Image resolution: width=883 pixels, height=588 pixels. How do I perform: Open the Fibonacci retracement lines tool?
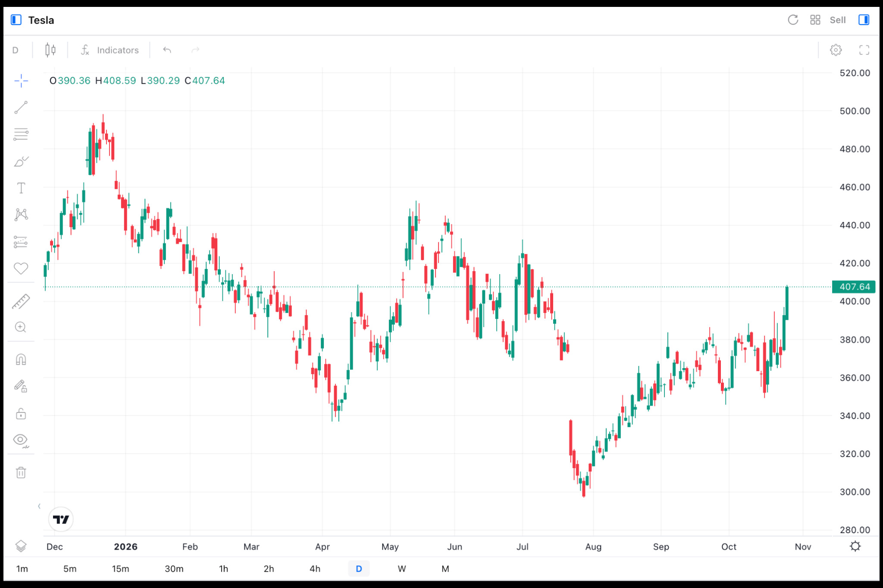pos(21,134)
